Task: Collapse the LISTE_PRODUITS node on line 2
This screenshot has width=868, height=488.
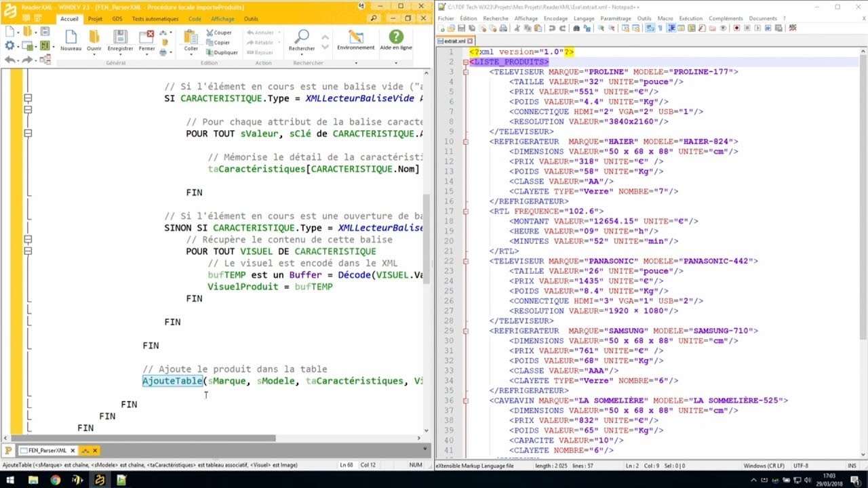Action: (x=465, y=62)
